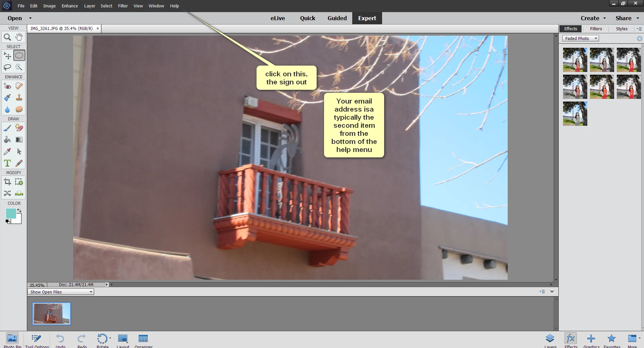Screen dimensions: 644x348
Task: Close the IMG_3261.JPG document tab
Action: point(98,29)
